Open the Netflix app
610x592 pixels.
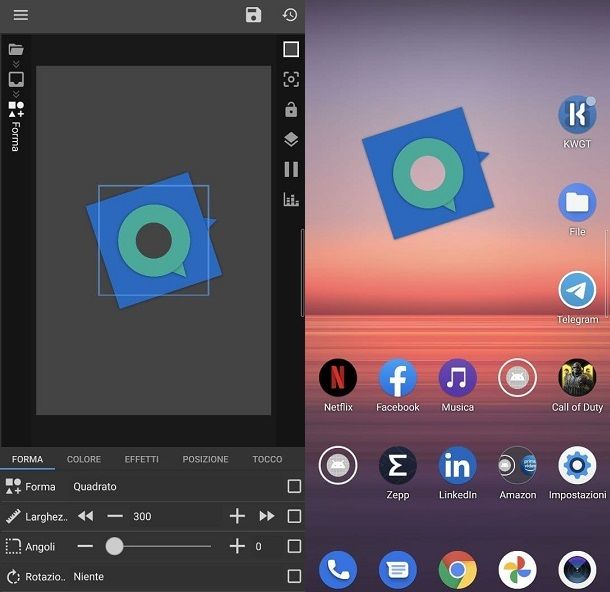coord(338,378)
